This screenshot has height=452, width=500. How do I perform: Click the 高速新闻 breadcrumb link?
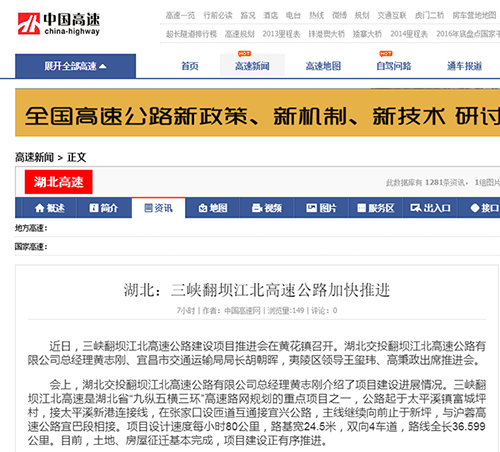34,157
